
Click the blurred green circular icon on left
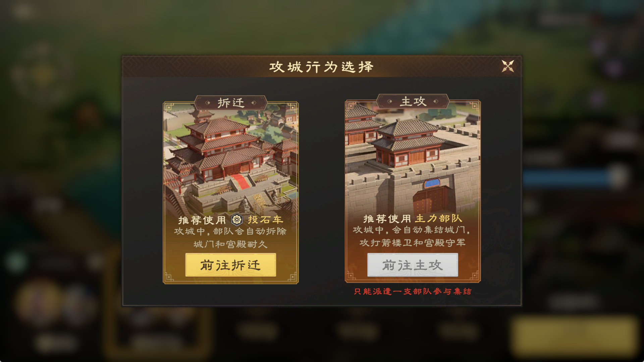pyautogui.click(x=15, y=262)
